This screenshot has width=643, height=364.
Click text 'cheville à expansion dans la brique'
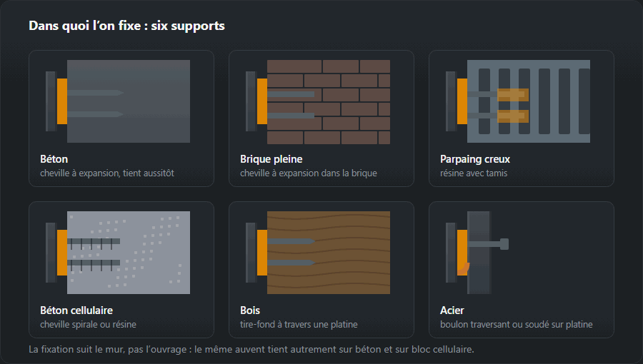pos(309,173)
